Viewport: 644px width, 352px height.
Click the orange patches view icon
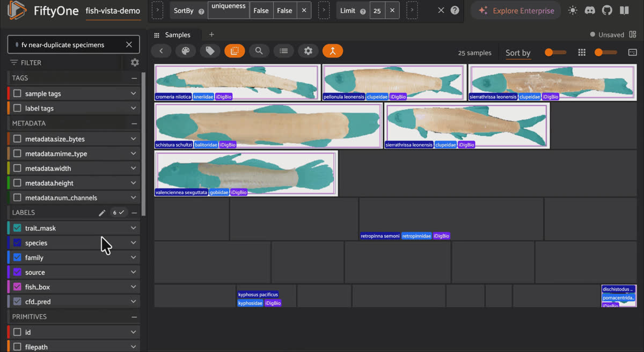tap(235, 51)
